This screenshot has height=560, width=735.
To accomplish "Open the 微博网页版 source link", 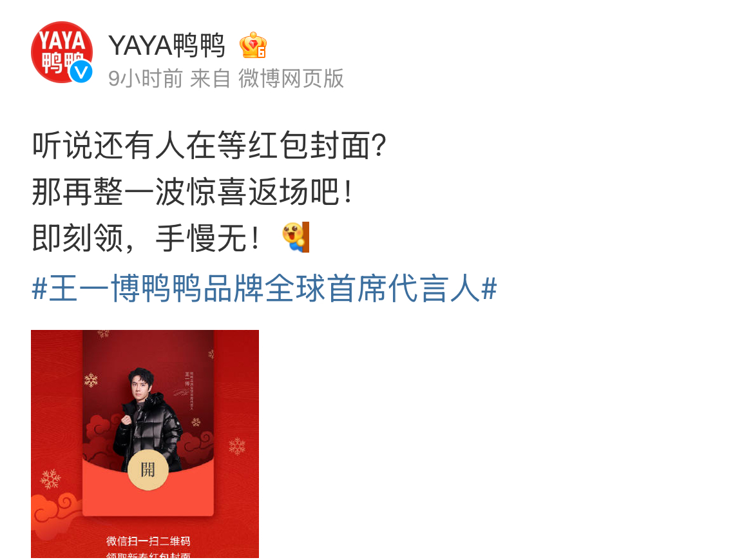I will [x=291, y=79].
